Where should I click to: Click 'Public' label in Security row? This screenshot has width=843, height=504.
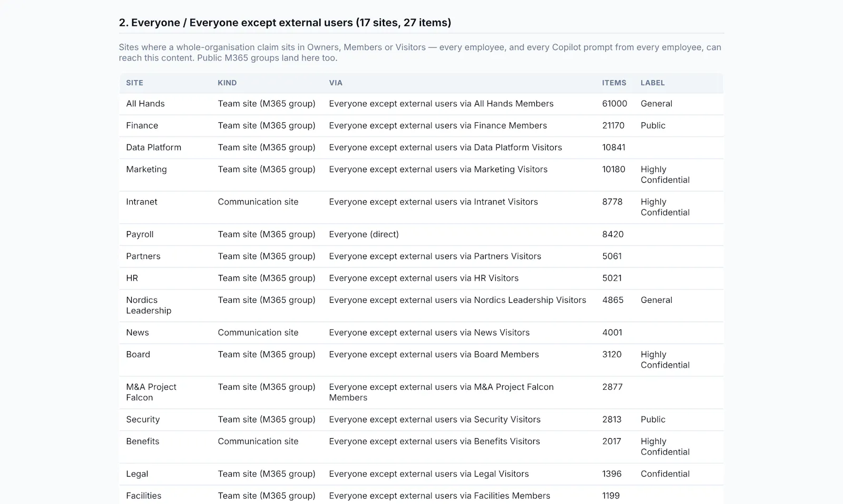[x=653, y=419]
